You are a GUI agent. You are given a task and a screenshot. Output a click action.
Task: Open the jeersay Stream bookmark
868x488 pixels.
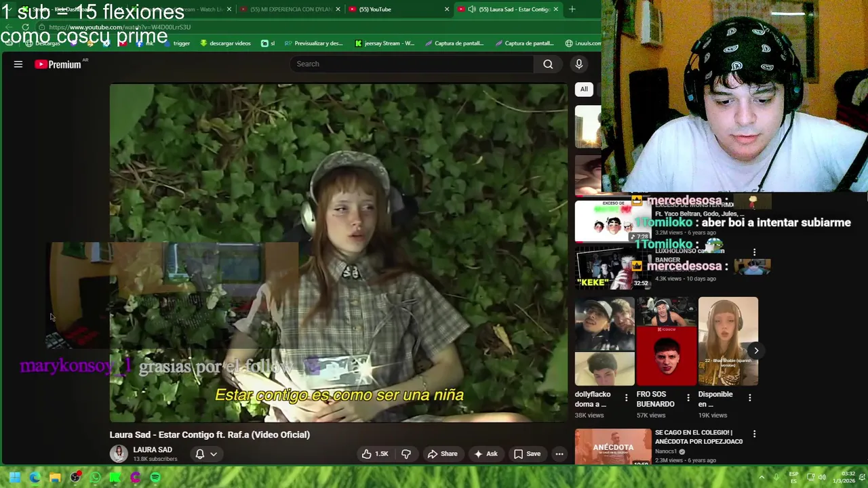tap(384, 43)
